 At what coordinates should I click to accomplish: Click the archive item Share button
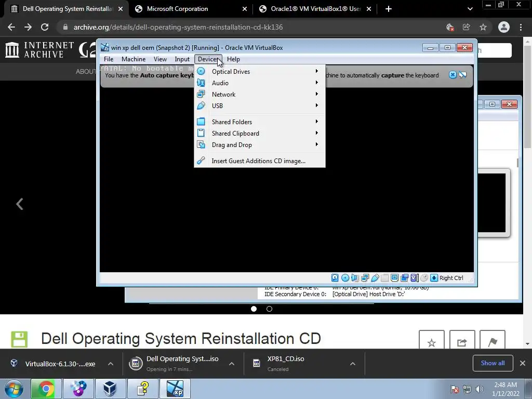click(x=462, y=340)
